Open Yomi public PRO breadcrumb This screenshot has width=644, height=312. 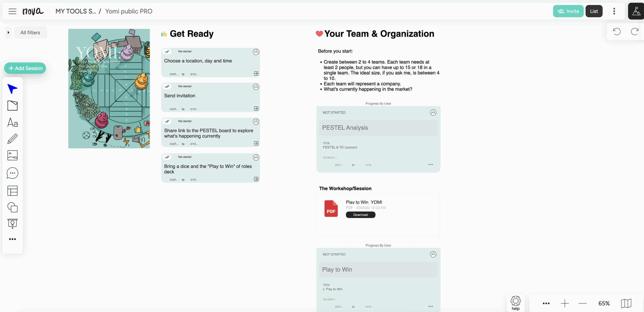point(129,11)
